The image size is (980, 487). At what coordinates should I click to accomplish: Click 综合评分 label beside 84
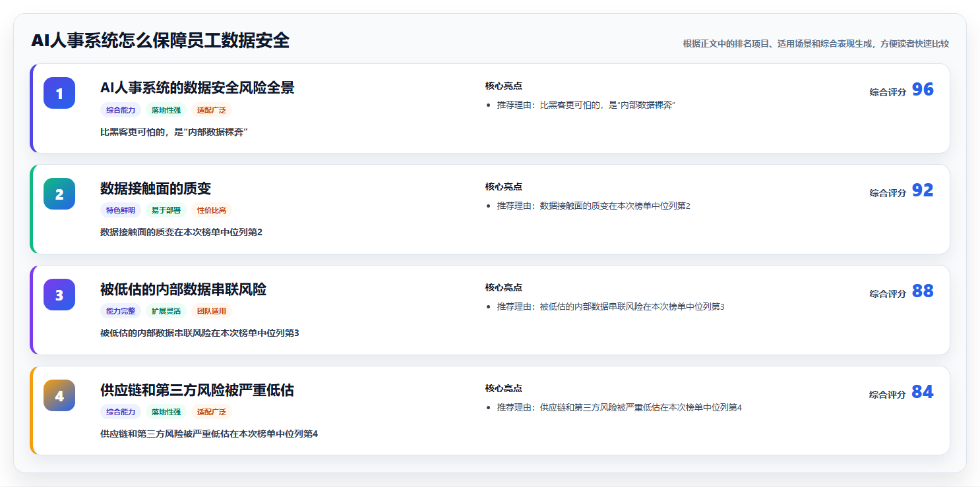[x=888, y=395]
